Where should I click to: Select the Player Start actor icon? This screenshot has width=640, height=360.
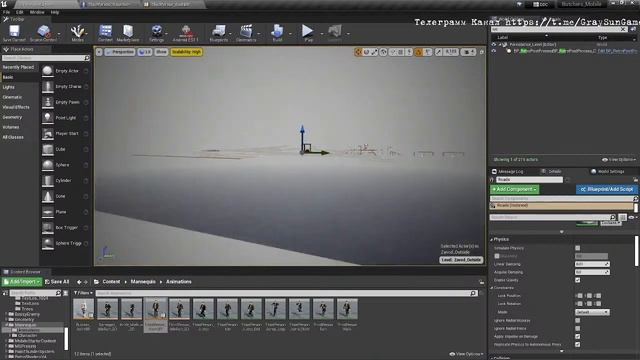click(x=48, y=133)
